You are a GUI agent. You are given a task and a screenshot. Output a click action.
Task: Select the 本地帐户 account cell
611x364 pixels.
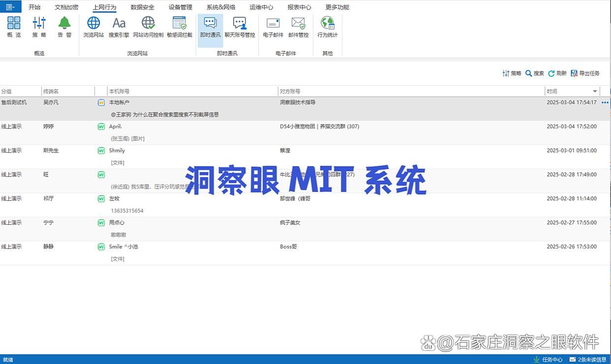point(119,102)
